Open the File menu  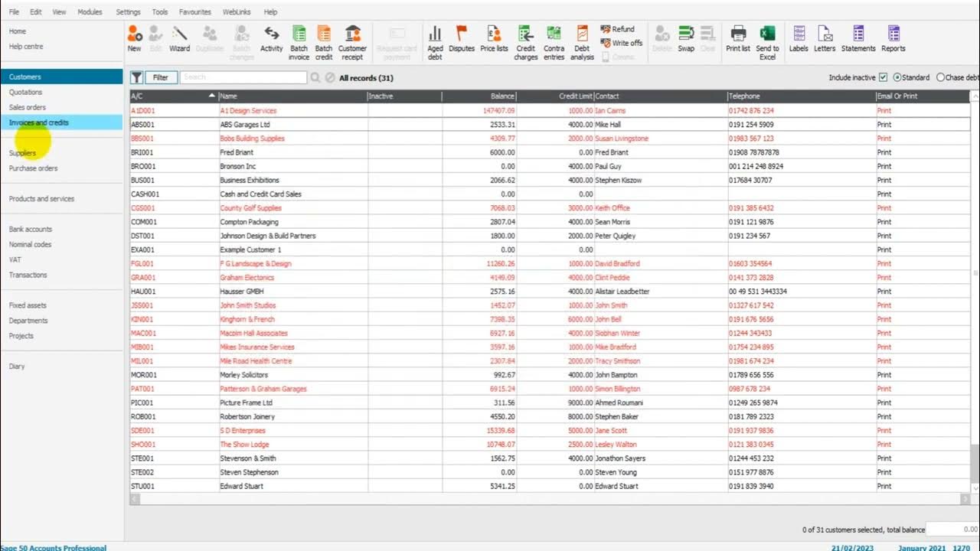pyautogui.click(x=14, y=12)
